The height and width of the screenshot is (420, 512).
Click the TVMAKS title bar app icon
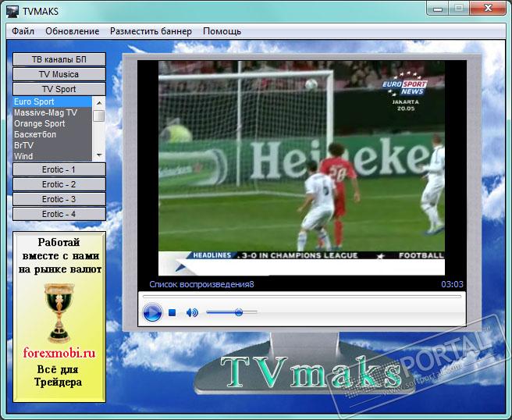coord(12,12)
